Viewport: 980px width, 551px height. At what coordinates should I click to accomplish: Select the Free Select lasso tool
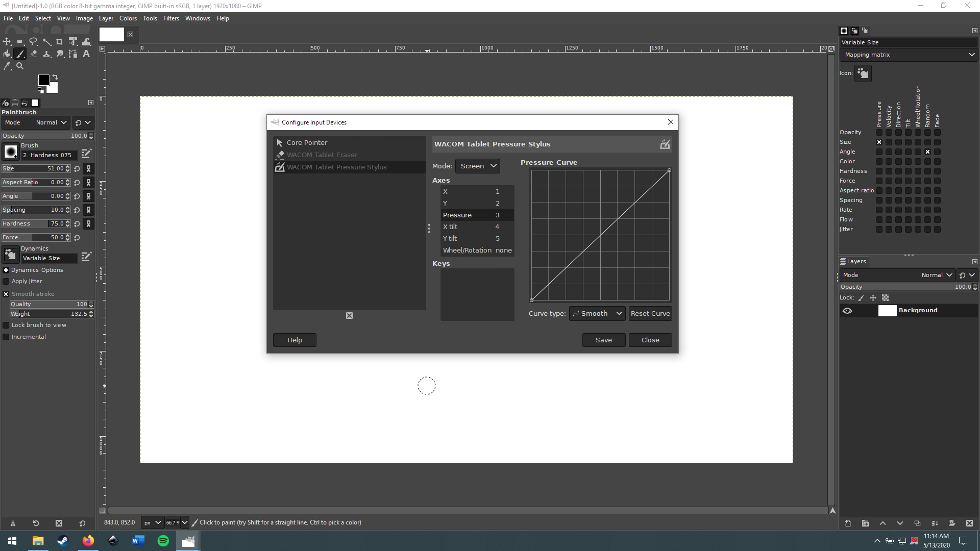point(33,42)
